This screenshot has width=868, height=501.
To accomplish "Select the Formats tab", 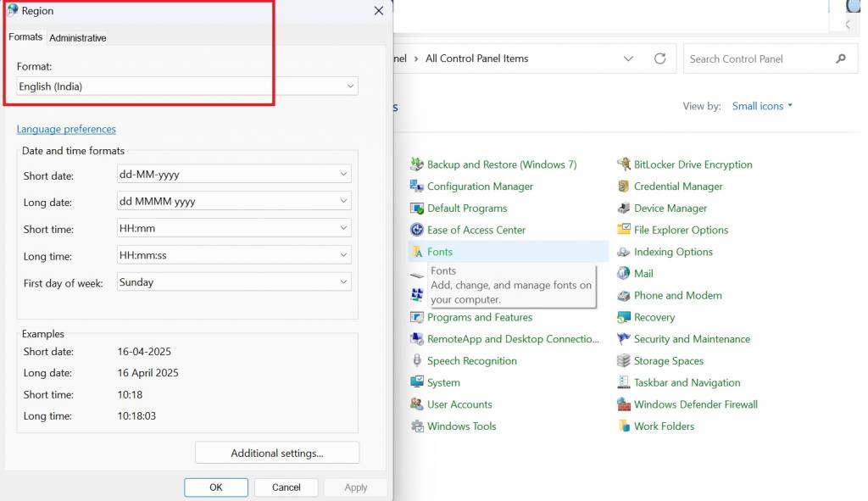I will [25, 37].
